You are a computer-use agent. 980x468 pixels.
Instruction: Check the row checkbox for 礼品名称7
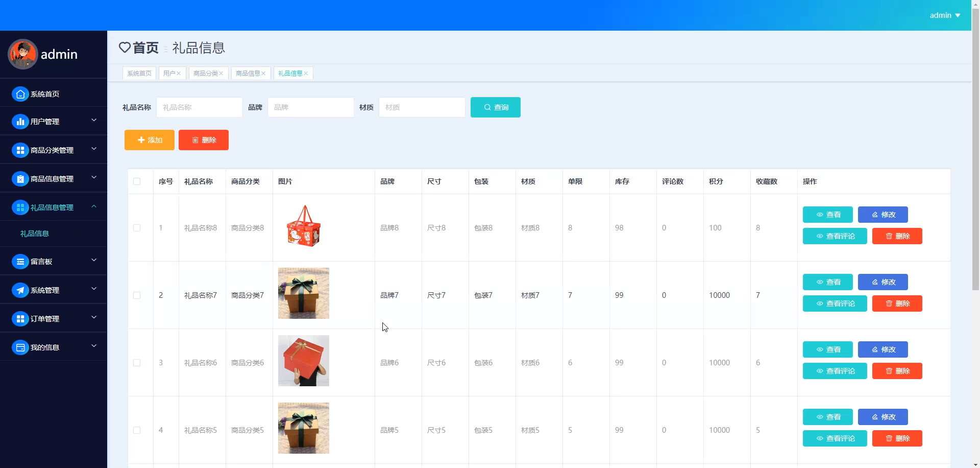click(x=137, y=295)
